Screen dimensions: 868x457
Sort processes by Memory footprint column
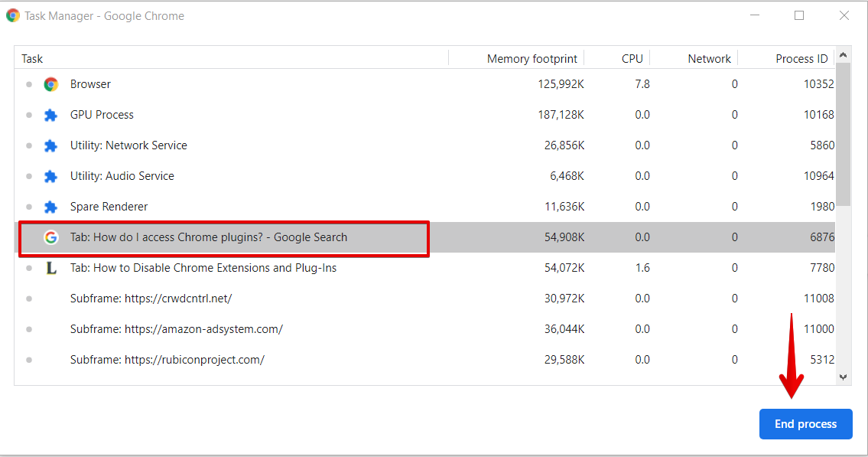point(535,59)
